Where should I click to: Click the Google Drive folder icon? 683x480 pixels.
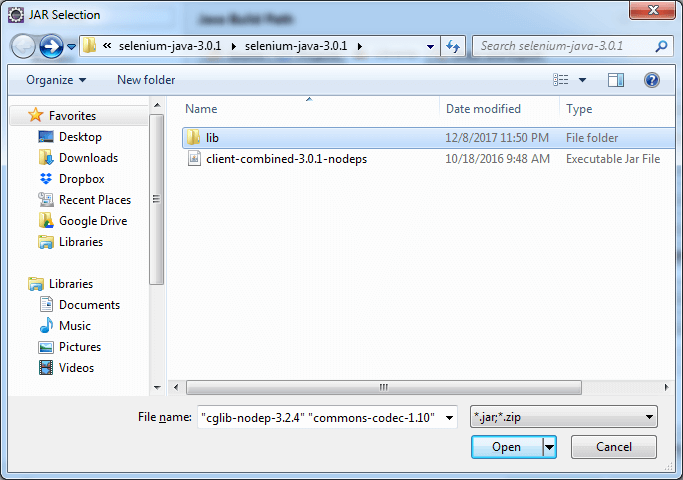tap(46, 220)
